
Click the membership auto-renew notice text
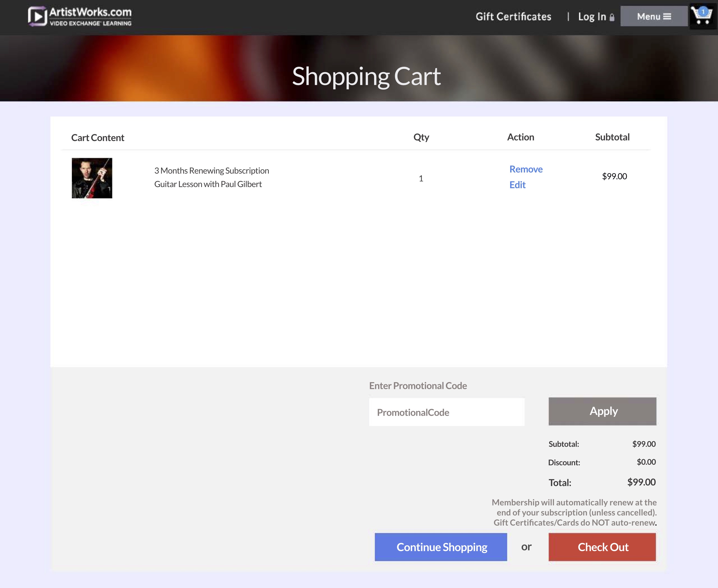click(x=574, y=512)
